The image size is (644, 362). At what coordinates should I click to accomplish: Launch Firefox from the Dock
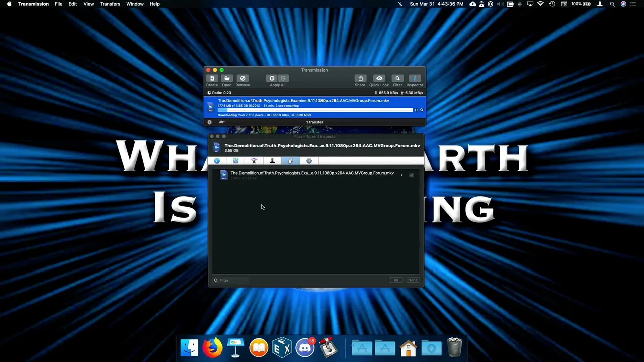tap(212, 347)
